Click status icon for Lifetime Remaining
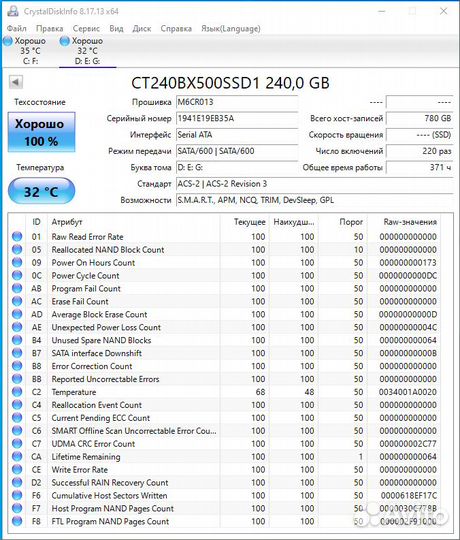Screen dimensions: 460x540 (17, 457)
